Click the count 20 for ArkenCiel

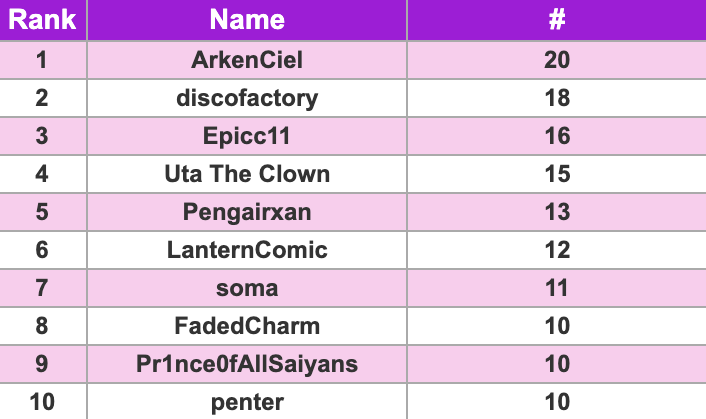tap(558, 60)
